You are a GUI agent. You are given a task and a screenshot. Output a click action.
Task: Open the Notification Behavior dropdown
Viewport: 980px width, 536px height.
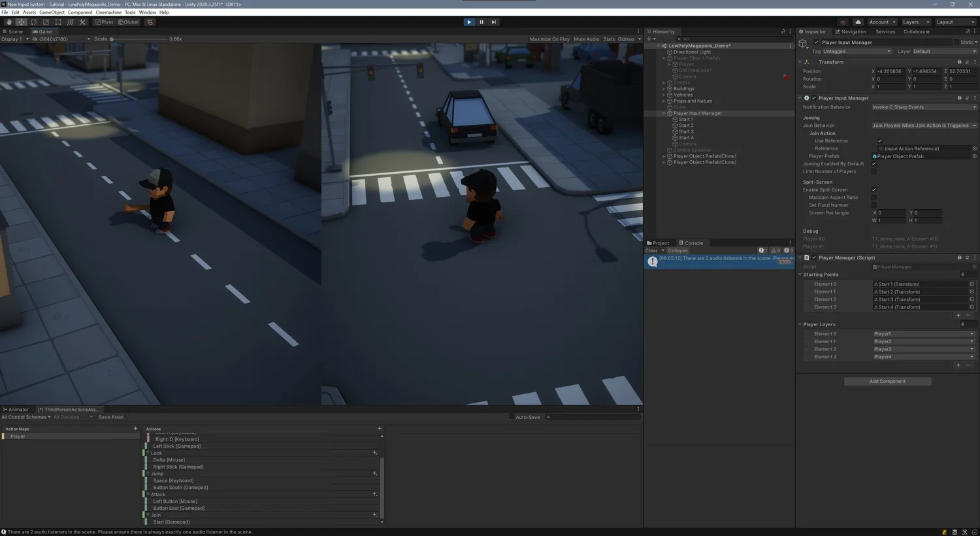point(923,107)
